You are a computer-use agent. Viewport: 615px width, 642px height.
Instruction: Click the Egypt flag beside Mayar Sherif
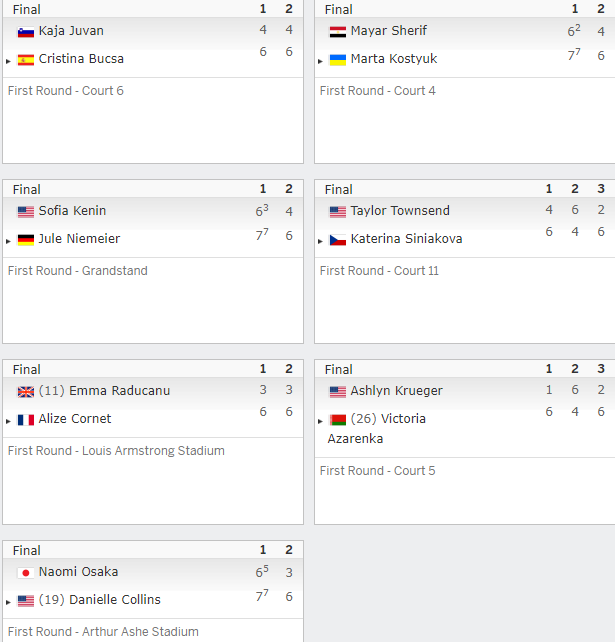tap(338, 32)
